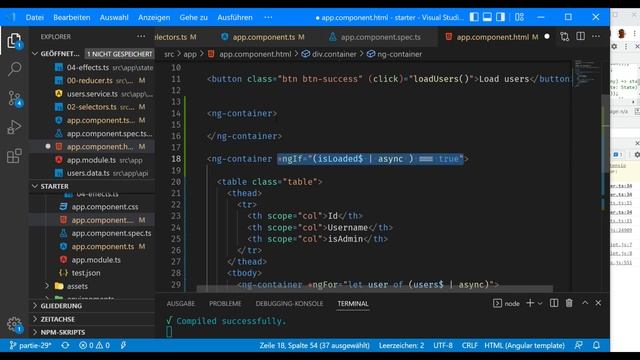This screenshot has height=360, width=640.
Task: Open the Bearbeiten menu
Action: click(x=72, y=18)
